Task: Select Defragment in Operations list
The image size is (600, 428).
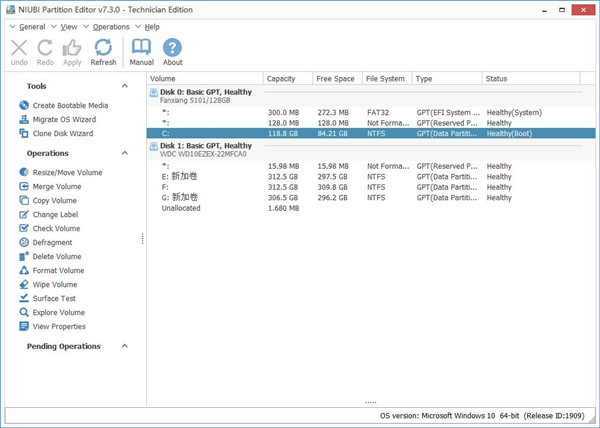Action: click(52, 242)
